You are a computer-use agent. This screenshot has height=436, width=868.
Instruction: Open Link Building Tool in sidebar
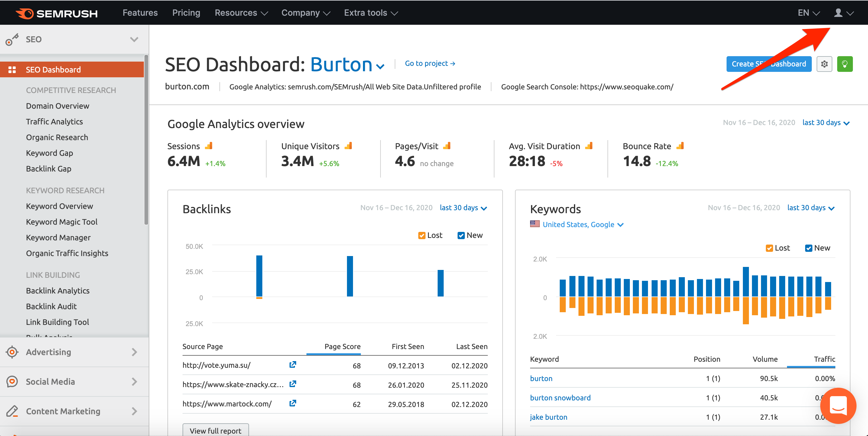[57, 322]
